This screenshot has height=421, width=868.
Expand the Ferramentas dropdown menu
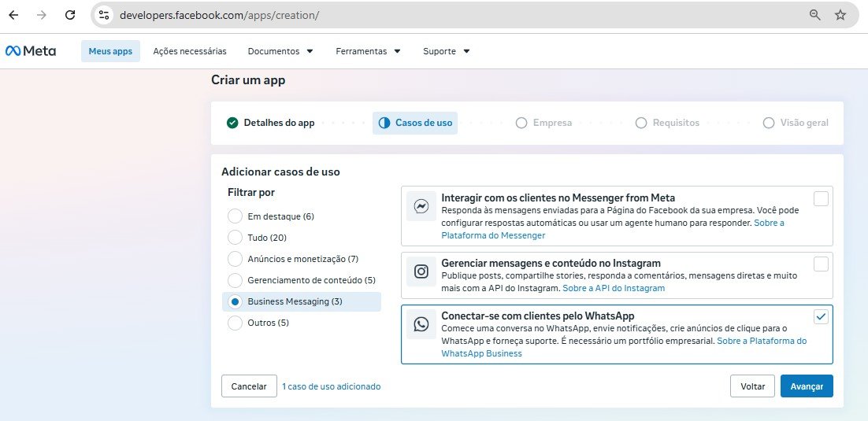coord(368,51)
